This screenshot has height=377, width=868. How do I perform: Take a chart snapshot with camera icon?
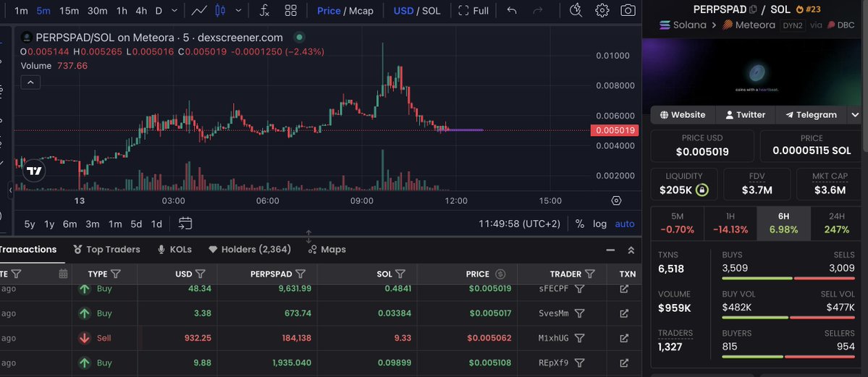628,11
